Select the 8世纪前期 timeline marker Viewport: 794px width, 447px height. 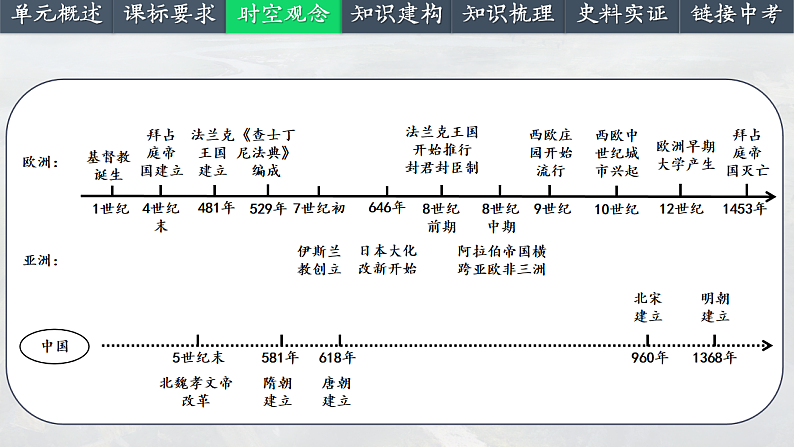[441, 218]
